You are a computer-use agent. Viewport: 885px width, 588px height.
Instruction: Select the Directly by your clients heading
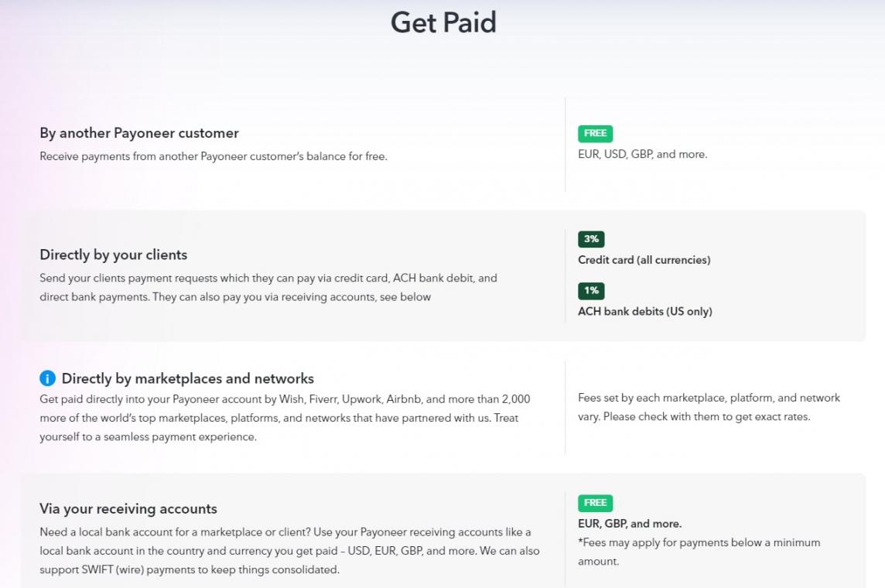pos(114,255)
